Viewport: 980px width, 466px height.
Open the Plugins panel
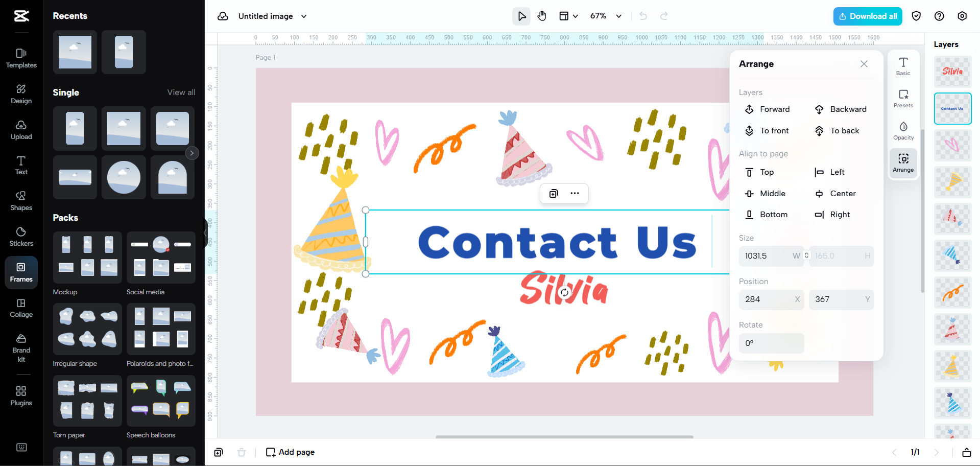20,395
